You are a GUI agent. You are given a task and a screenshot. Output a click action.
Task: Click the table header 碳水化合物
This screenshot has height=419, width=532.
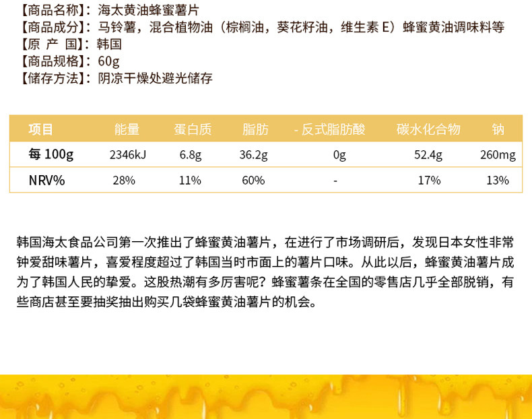click(x=428, y=129)
